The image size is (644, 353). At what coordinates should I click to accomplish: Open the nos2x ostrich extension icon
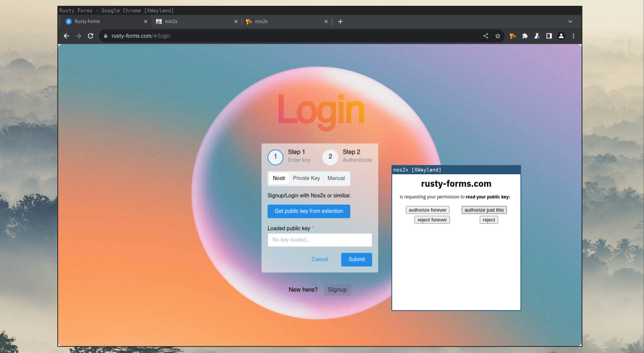[x=513, y=36]
